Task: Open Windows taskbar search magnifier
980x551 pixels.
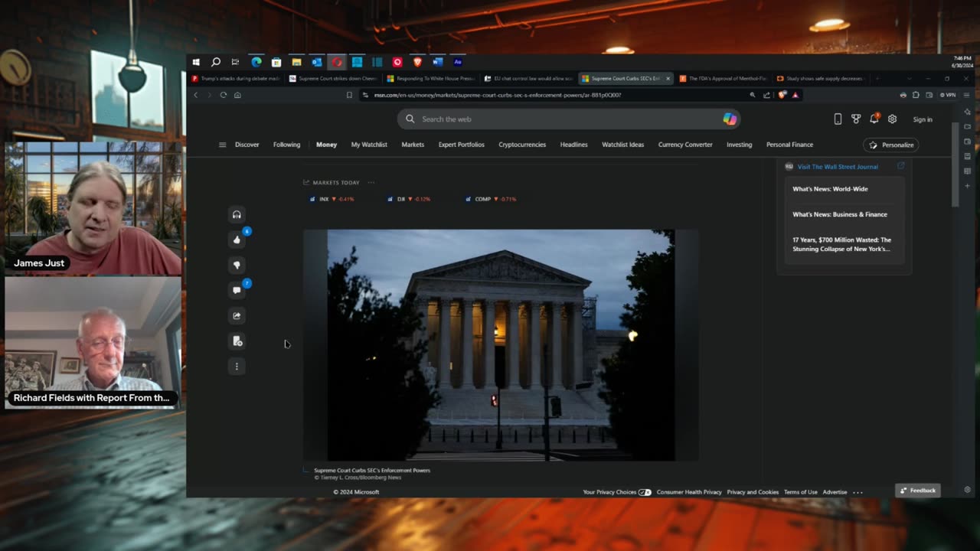Action: [216, 62]
